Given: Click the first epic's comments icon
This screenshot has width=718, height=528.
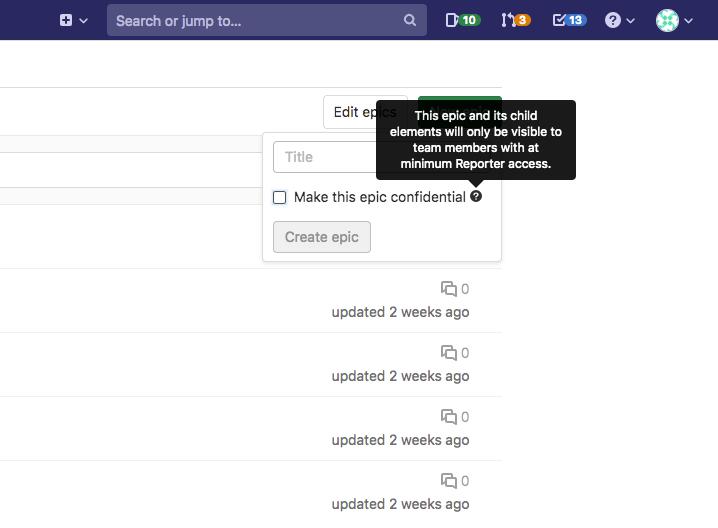Looking at the screenshot, I should tap(449, 289).
